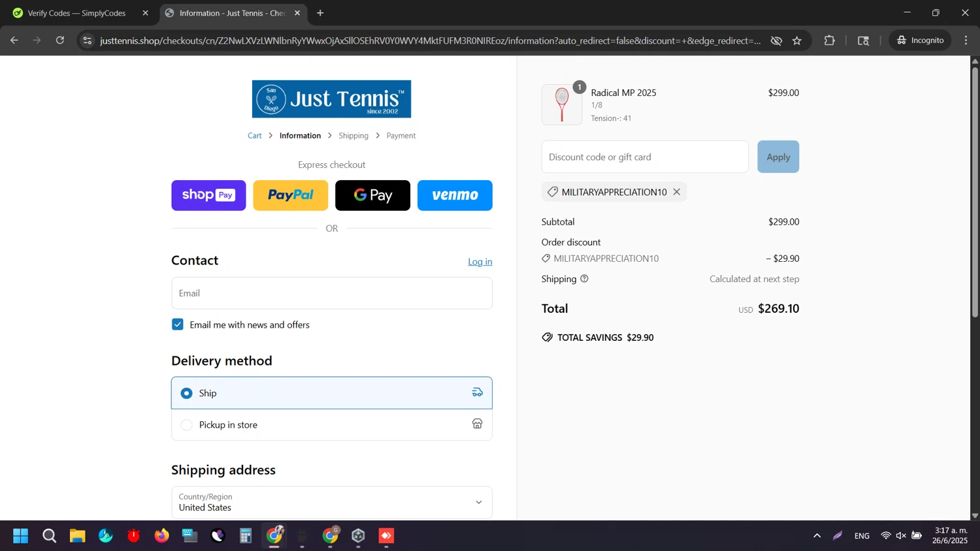980x551 pixels.
Task: Click the Log in link
Action: click(x=480, y=262)
